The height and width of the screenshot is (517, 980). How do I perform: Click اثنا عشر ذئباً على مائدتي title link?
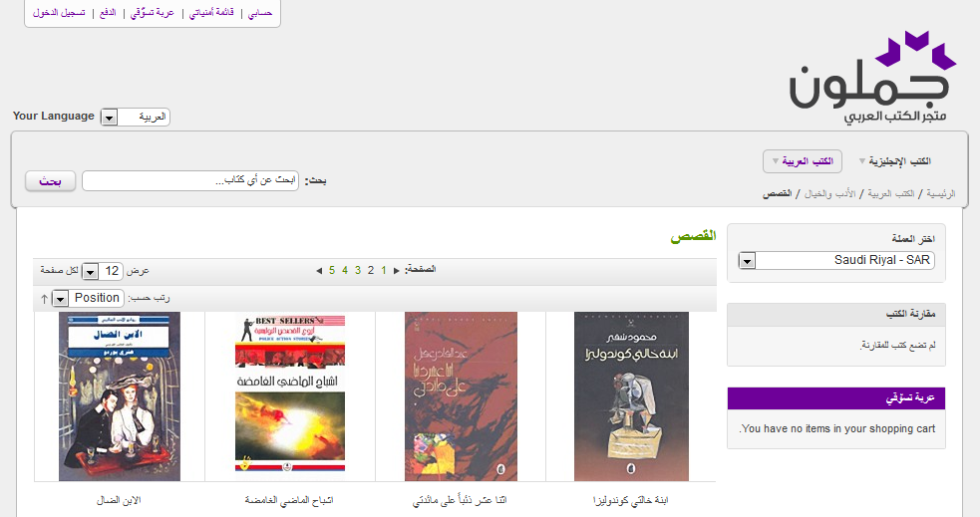[x=460, y=501]
